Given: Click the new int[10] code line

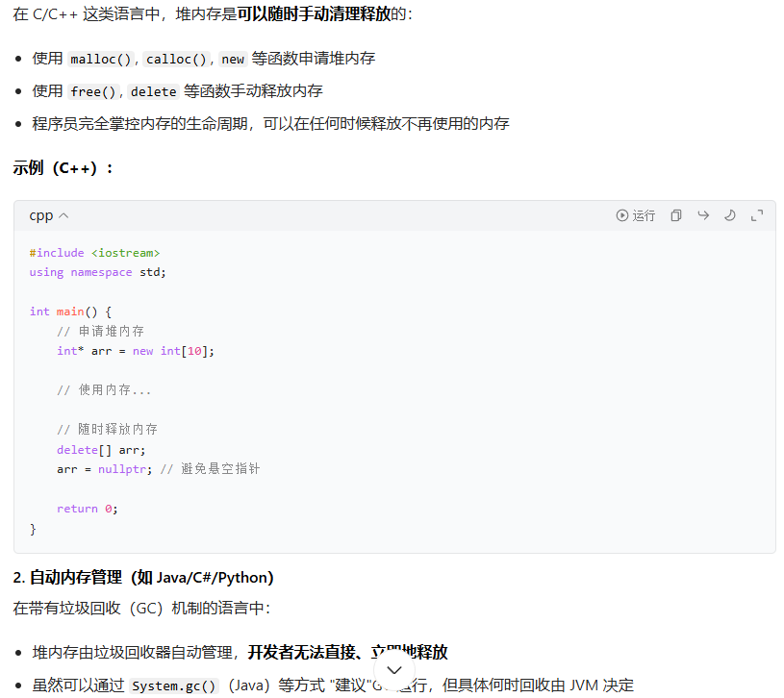Looking at the screenshot, I should pyautogui.click(x=136, y=351).
